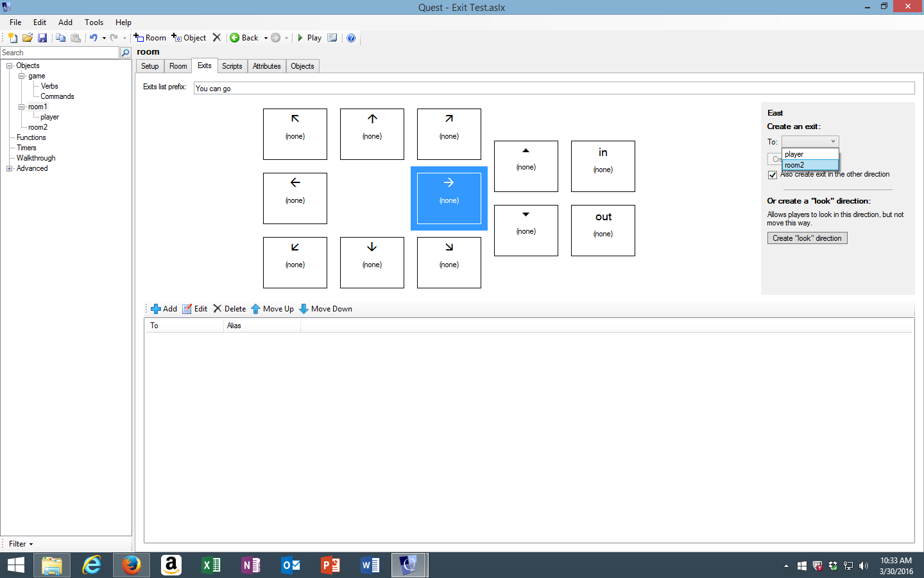Run search with magnifier button
The height and width of the screenshot is (578, 924).
coord(126,53)
